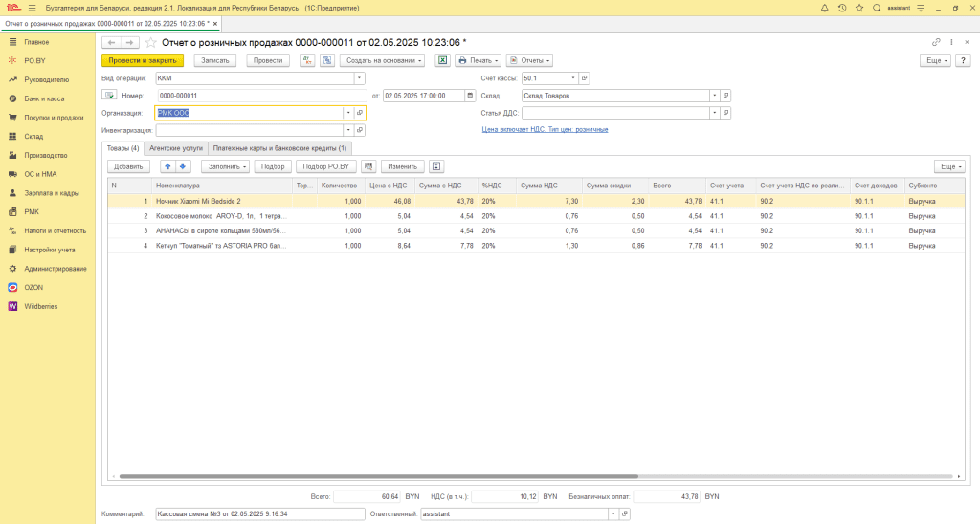The width and height of the screenshot is (980, 524).
Task: Expand Инвентаризация dropdown arrow
Action: tap(348, 131)
